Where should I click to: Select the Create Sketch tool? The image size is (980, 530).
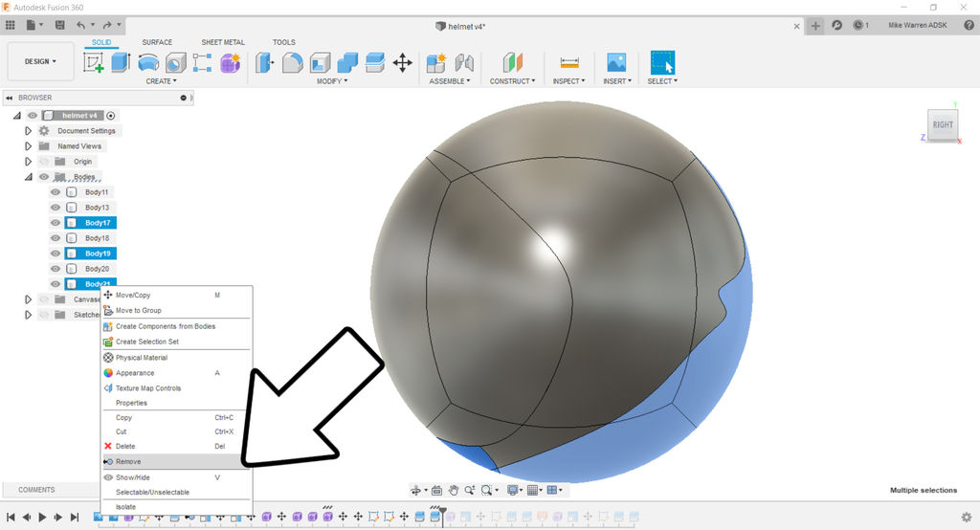point(93,62)
